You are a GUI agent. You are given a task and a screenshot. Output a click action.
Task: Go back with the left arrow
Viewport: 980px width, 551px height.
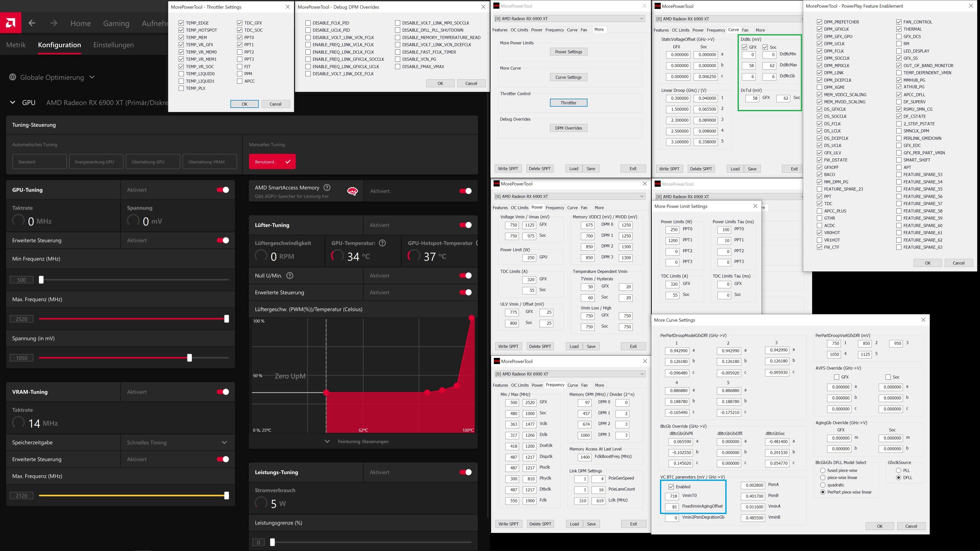tap(32, 23)
